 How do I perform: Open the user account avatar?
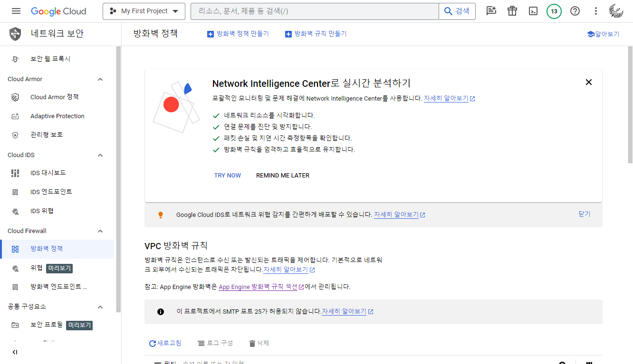click(616, 11)
